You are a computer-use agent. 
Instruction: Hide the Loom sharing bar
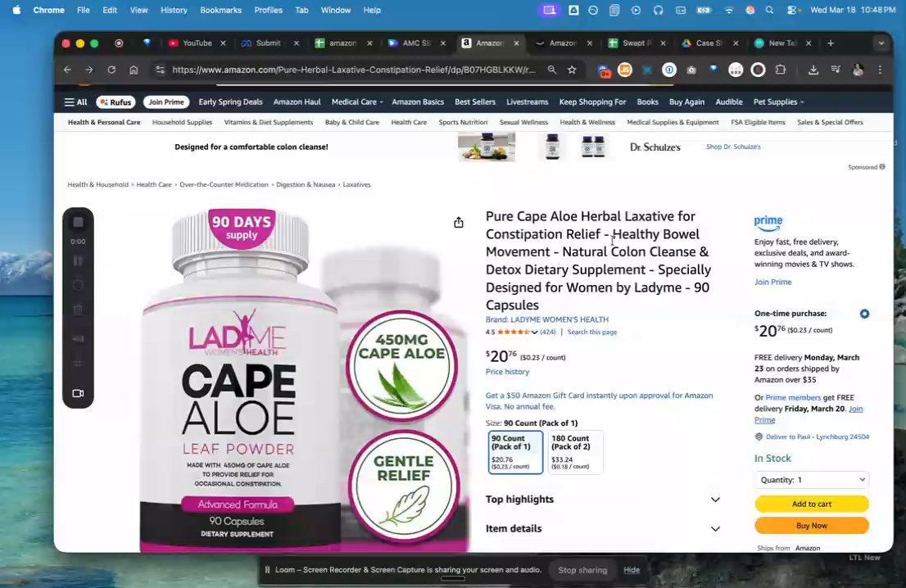632,570
